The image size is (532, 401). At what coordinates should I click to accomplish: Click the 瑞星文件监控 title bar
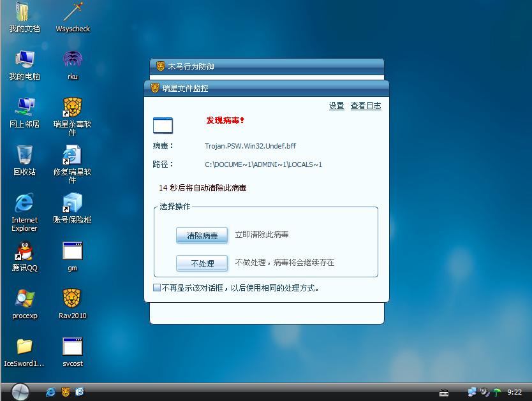click(267, 89)
